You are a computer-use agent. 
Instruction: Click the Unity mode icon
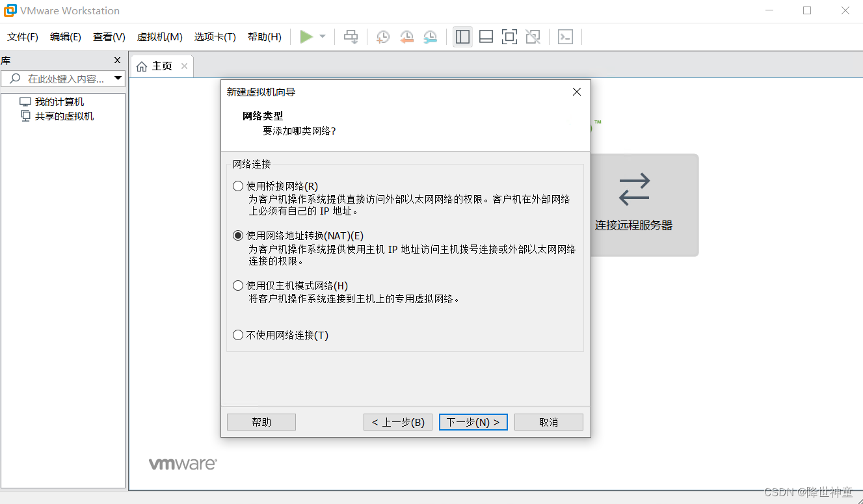(x=533, y=37)
